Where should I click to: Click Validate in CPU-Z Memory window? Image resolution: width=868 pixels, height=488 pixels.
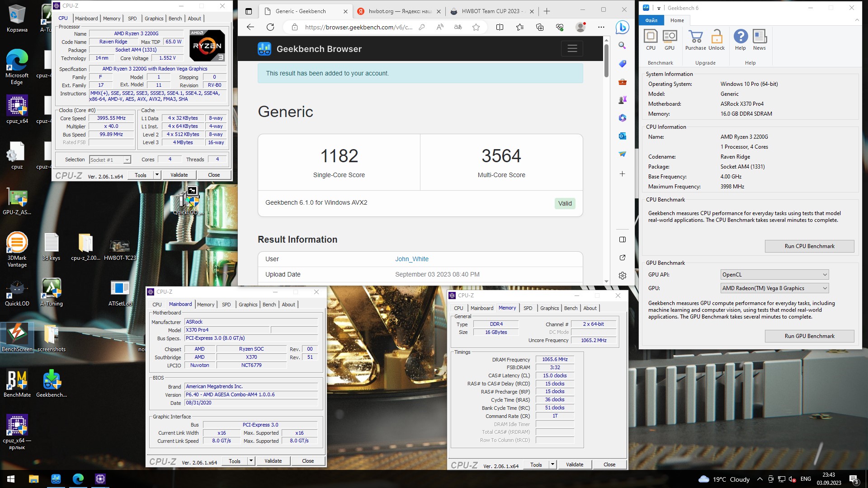click(575, 465)
